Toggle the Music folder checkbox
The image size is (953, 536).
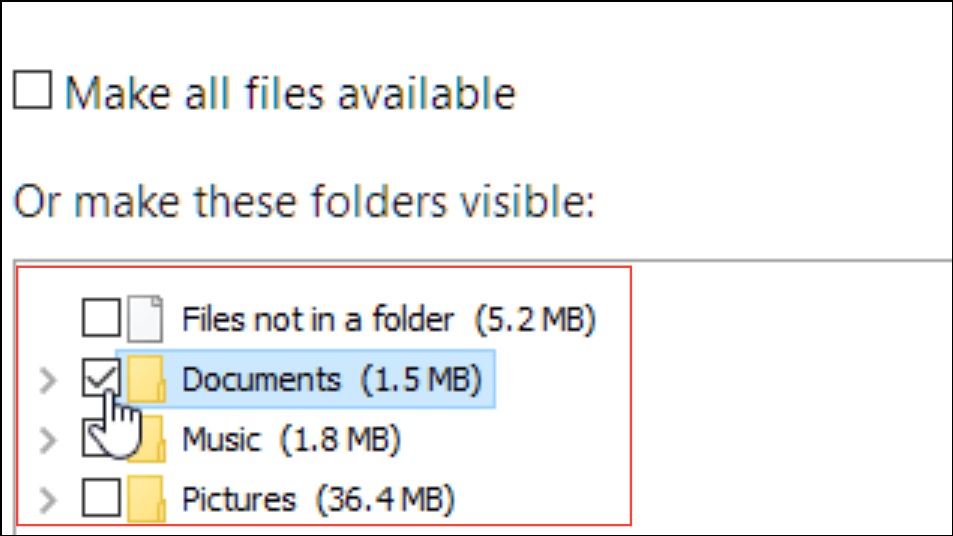point(101,438)
